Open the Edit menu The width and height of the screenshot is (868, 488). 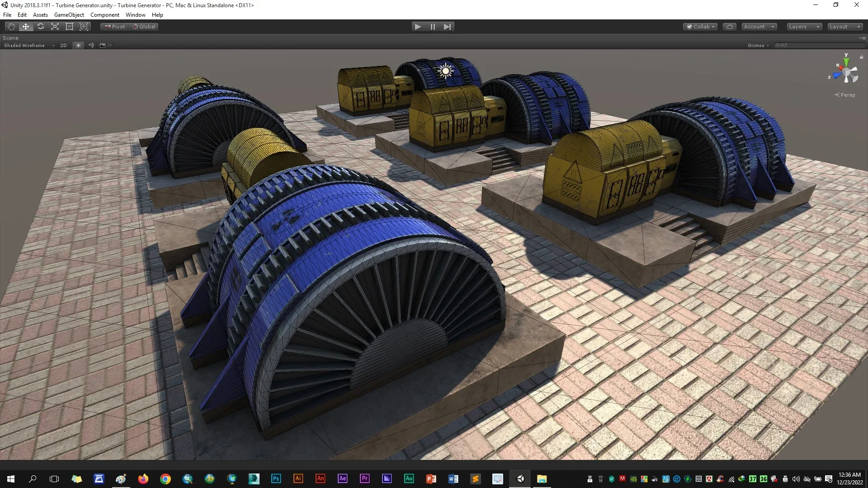(22, 15)
